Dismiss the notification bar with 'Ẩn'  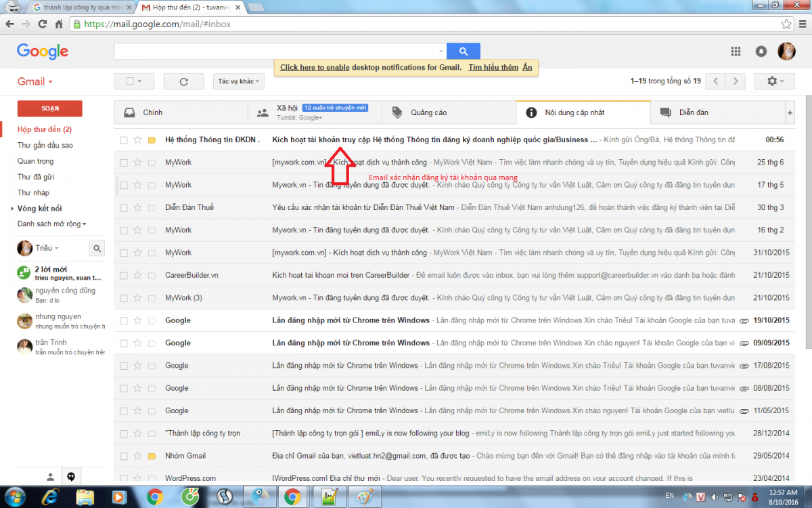(528, 67)
